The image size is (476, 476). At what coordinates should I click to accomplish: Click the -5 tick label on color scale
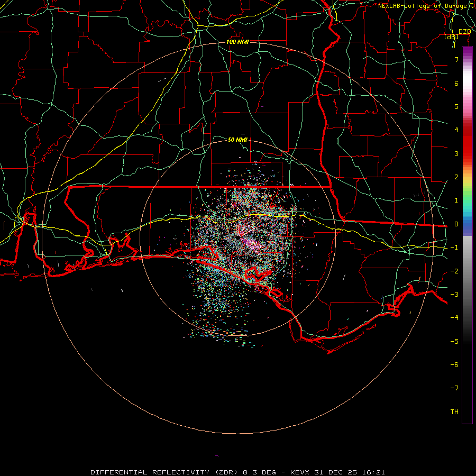pyautogui.click(x=454, y=342)
